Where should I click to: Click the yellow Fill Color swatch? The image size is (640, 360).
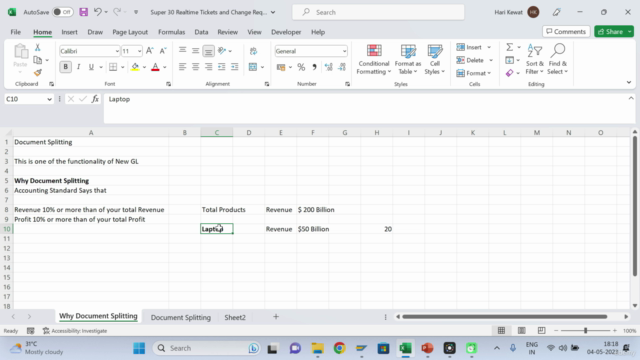(x=135, y=67)
